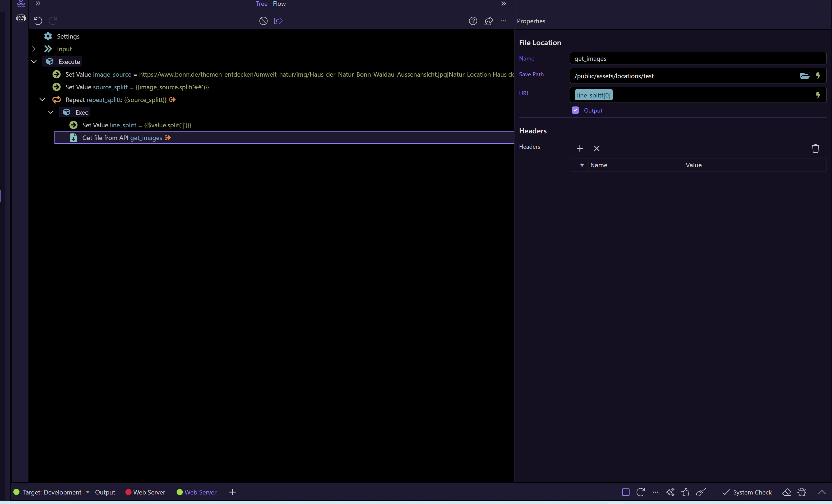Image resolution: width=832 pixels, height=504 pixels.
Task: Expand the Input tree node
Action: 34,49
